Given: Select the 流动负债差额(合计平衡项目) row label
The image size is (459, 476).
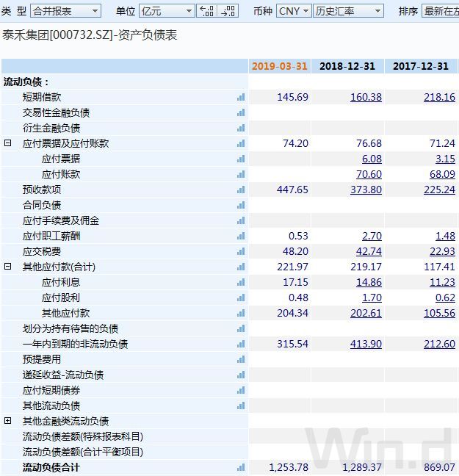Looking at the screenshot, I should [x=83, y=452].
